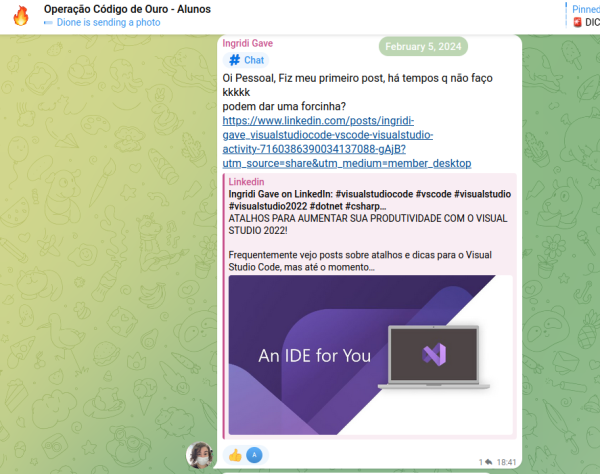Click the Linkedin preview site label

[x=246, y=182]
